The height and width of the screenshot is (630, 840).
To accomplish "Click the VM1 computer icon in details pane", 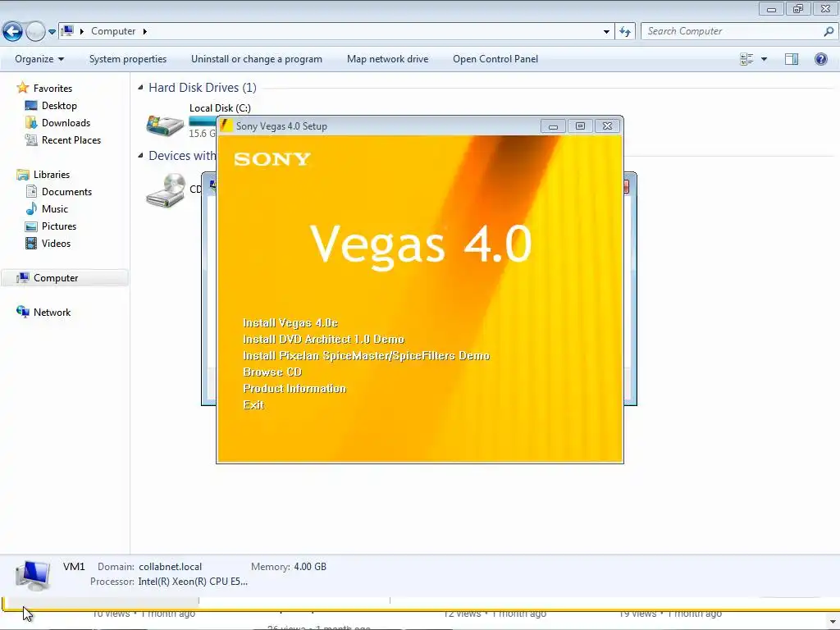I will click(33, 575).
